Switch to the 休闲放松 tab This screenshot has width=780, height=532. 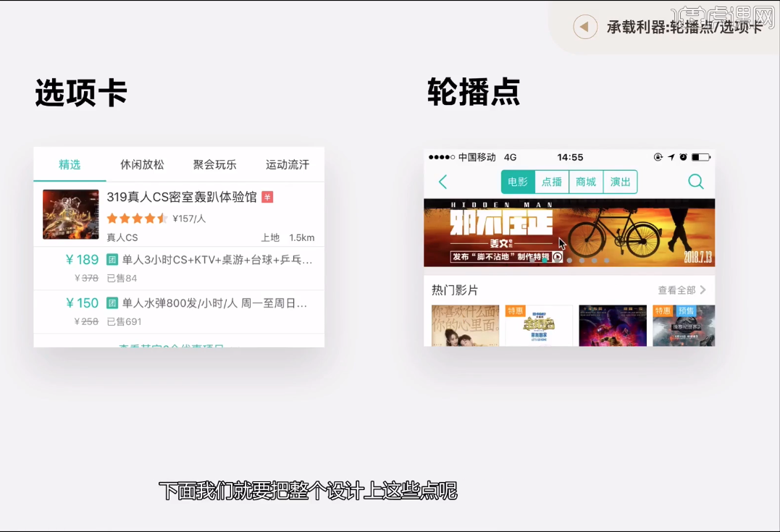142,164
